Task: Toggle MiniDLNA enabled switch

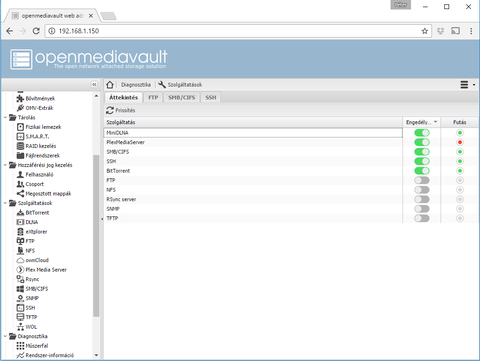Action: coord(422,133)
